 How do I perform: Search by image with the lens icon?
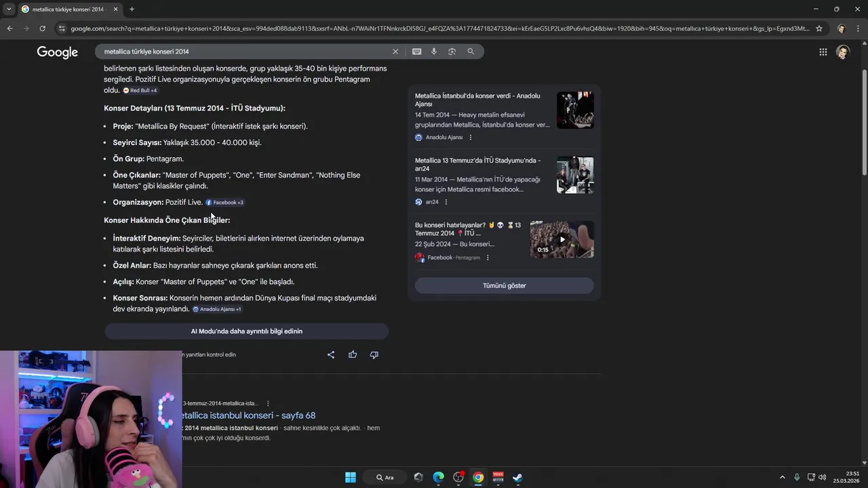[x=452, y=52]
